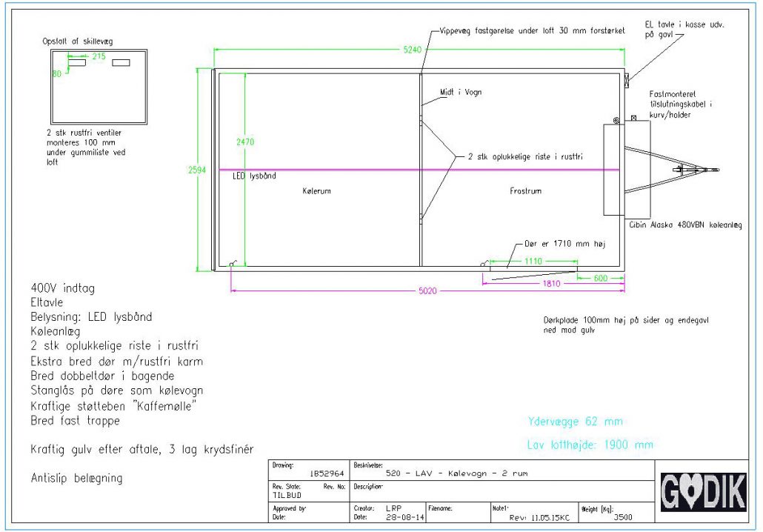Click the right ventilation rectangle in skillevæg detail
This screenshot has width=763, height=532.
tap(121, 63)
